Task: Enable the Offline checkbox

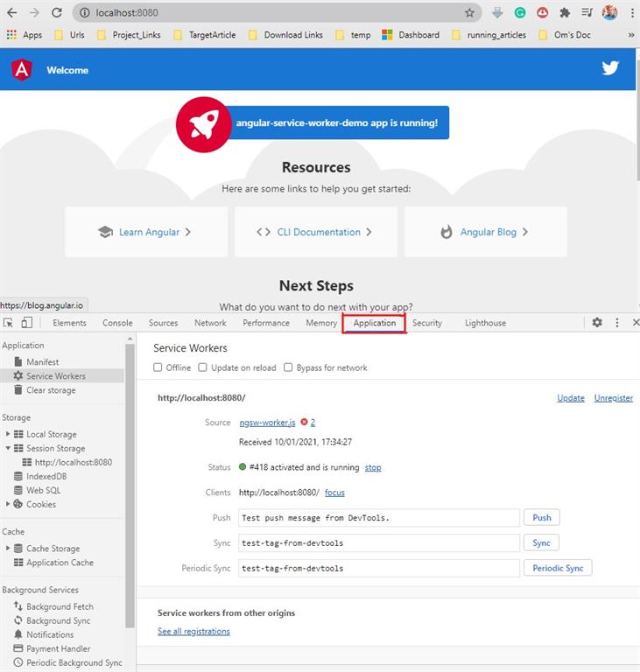Action: 158,367
